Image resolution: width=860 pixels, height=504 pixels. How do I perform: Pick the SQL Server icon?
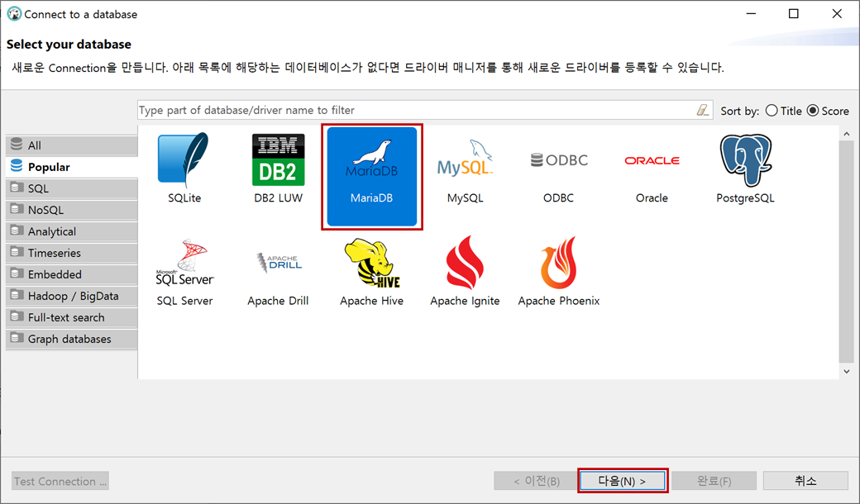(x=185, y=263)
